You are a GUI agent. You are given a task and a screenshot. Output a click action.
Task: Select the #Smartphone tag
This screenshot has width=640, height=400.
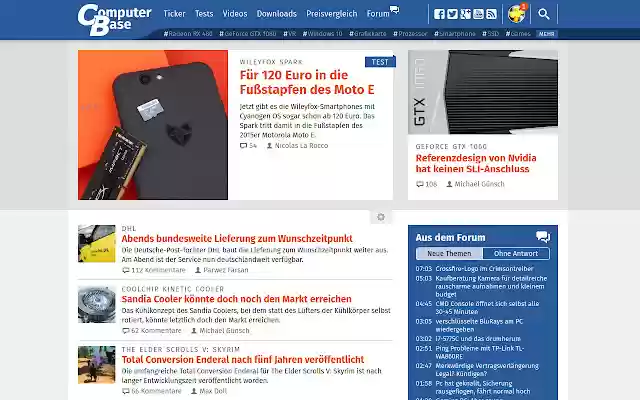455,33
